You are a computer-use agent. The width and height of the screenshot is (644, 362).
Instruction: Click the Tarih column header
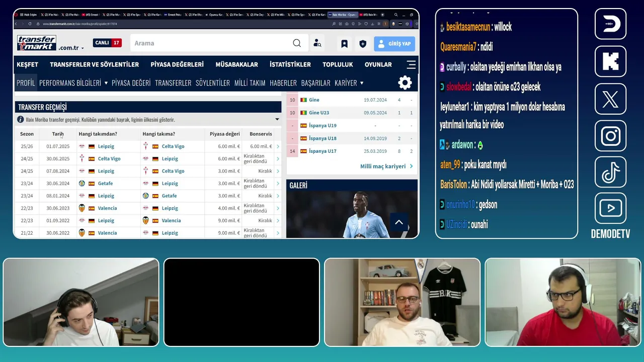(58, 134)
